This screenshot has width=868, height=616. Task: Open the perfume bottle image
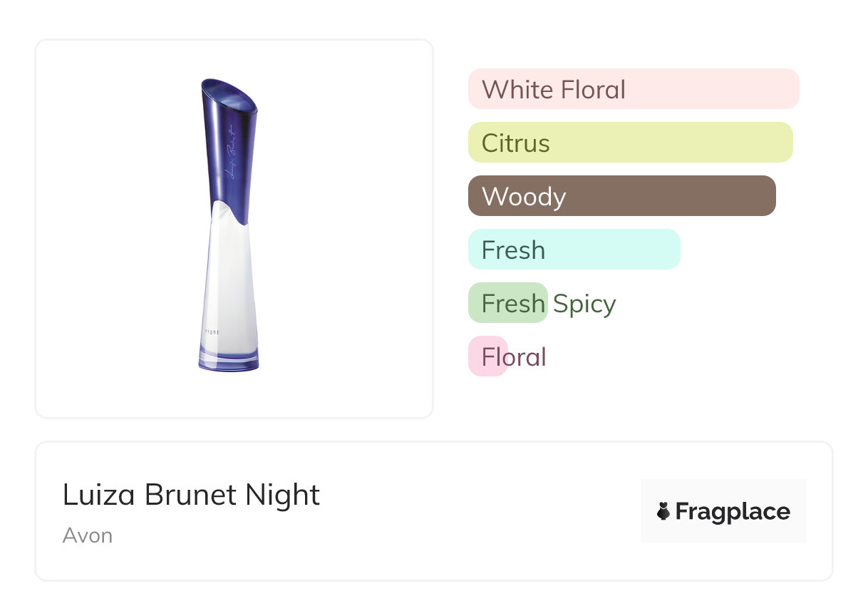coord(229,225)
